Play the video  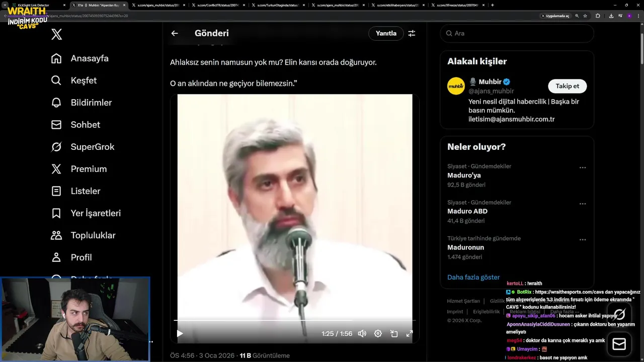click(180, 333)
